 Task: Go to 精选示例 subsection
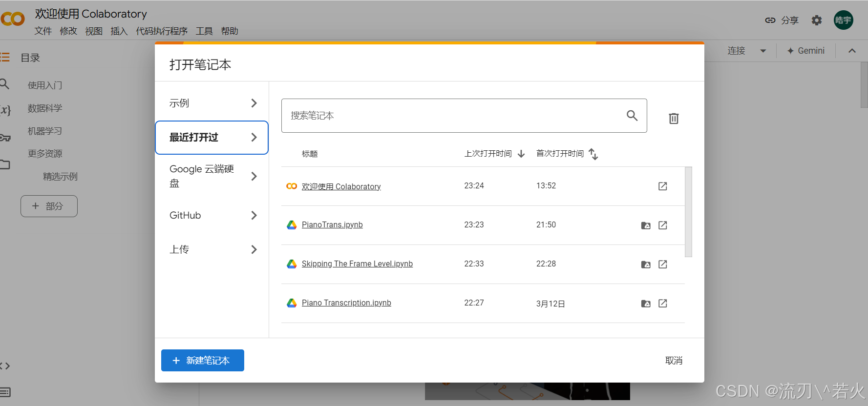click(x=60, y=177)
